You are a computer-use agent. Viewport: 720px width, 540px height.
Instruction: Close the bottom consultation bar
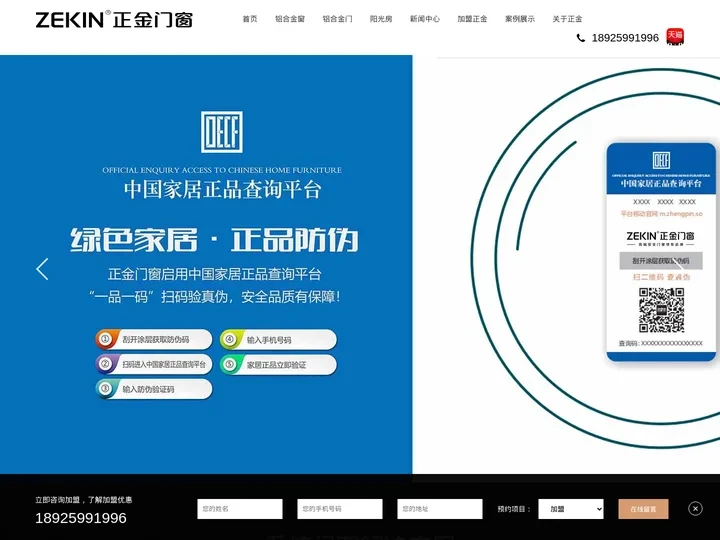695,509
